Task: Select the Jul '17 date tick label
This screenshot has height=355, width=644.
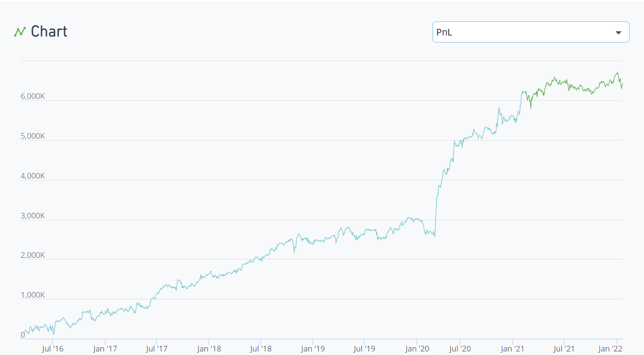Action: click(156, 349)
